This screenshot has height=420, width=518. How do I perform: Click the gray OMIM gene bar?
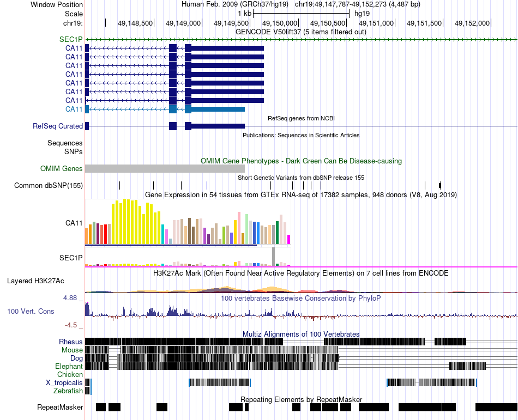click(x=165, y=168)
